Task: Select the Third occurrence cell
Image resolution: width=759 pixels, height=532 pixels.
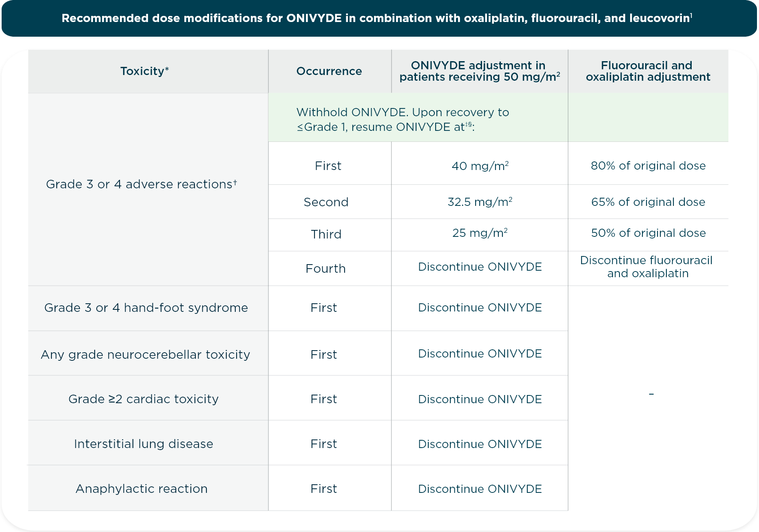Action: tap(326, 234)
